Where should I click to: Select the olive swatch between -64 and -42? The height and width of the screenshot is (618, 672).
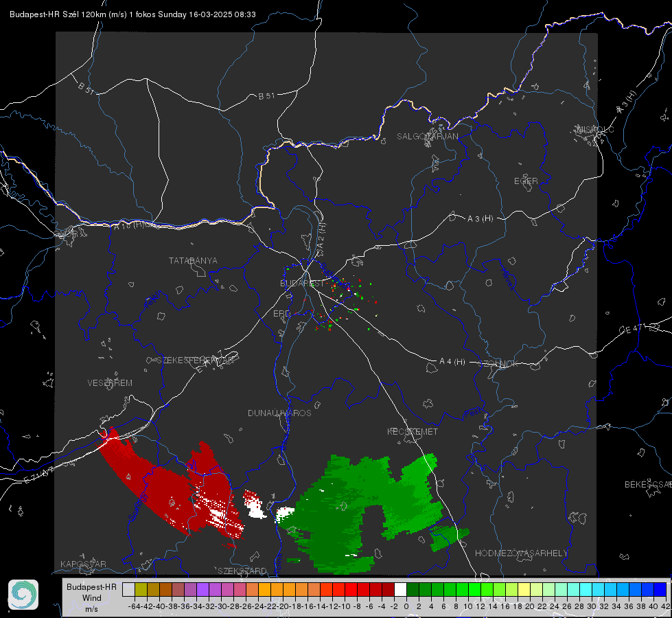click(141, 590)
